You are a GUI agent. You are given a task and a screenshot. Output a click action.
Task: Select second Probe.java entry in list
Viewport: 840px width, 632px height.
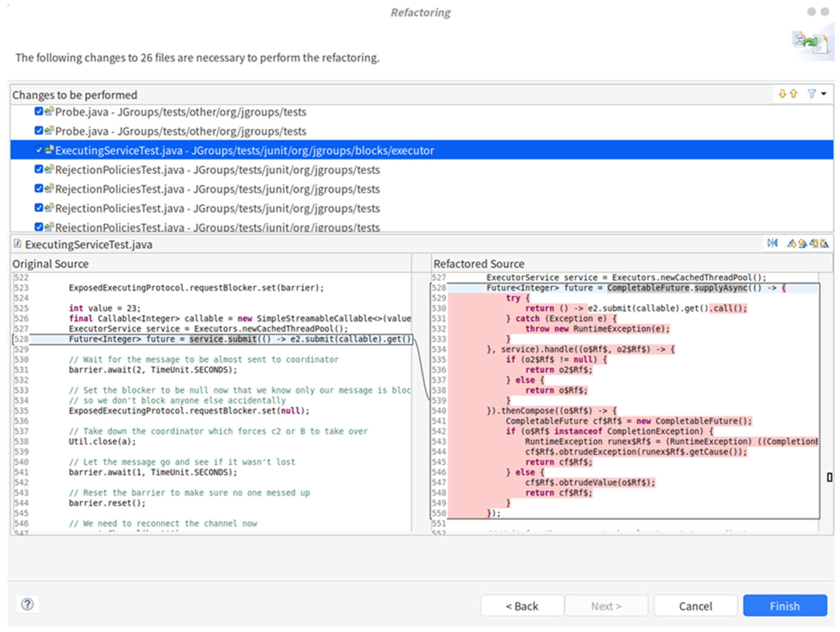tap(180, 131)
